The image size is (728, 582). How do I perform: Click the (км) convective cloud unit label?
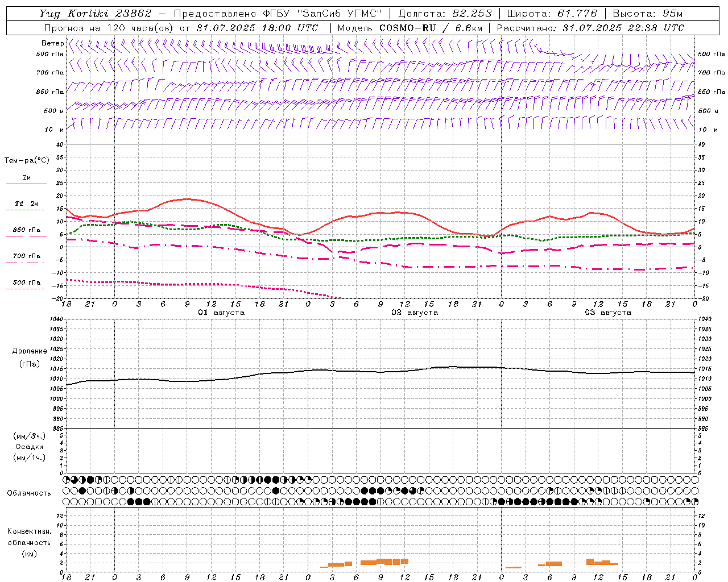pyautogui.click(x=29, y=554)
